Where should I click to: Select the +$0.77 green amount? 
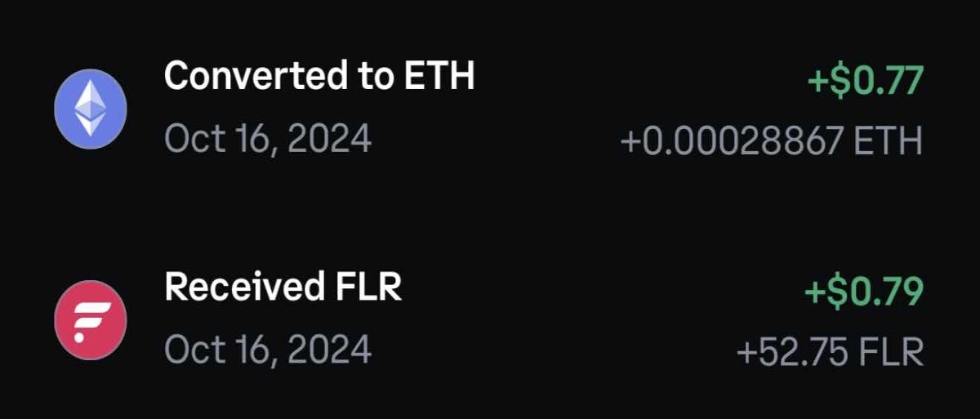click(865, 80)
